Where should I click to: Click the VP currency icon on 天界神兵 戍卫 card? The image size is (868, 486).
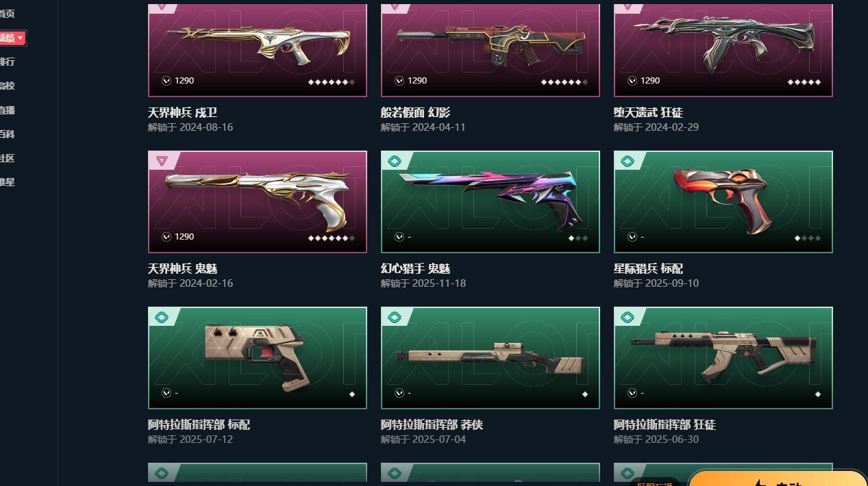[x=166, y=81]
